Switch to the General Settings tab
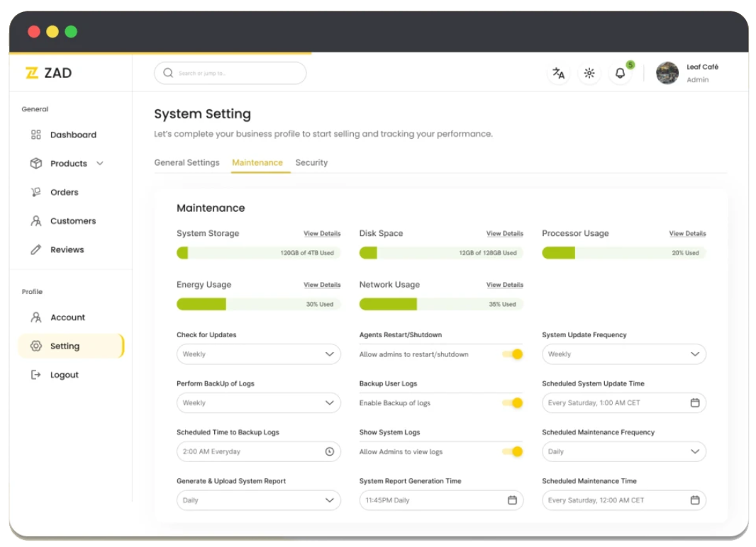 pyautogui.click(x=187, y=162)
